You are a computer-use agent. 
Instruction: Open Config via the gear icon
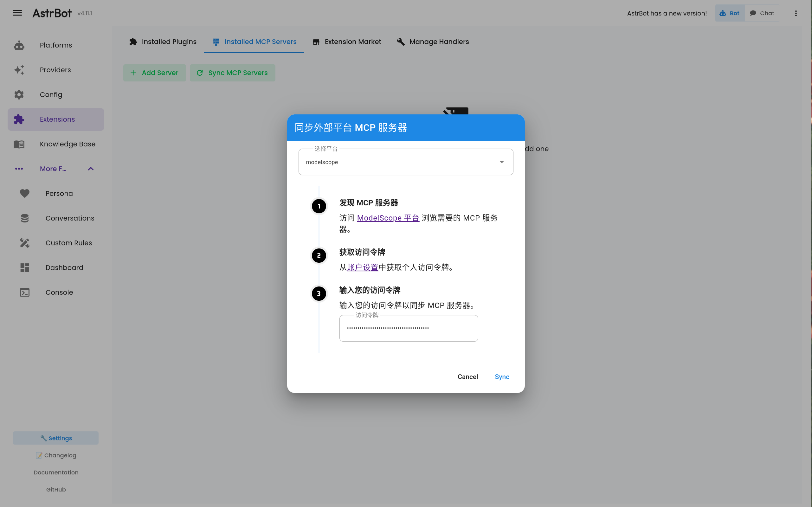(x=19, y=94)
